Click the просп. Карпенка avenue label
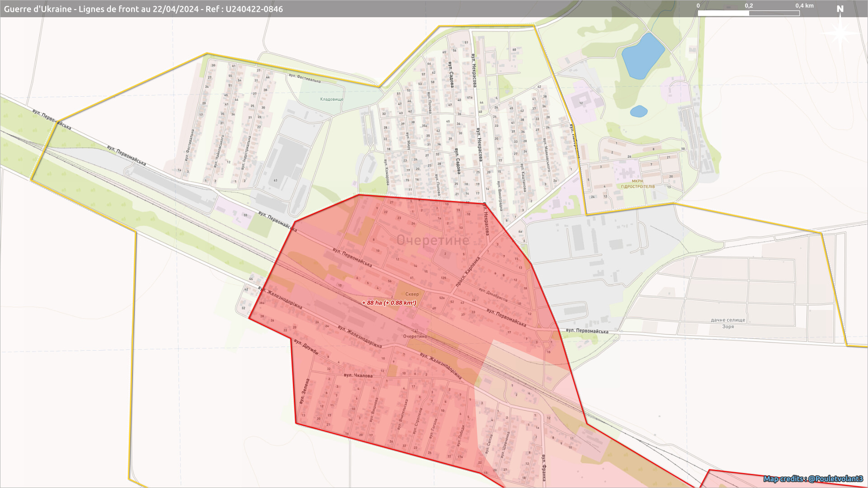Image resolution: width=868 pixels, height=488 pixels. tap(468, 272)
